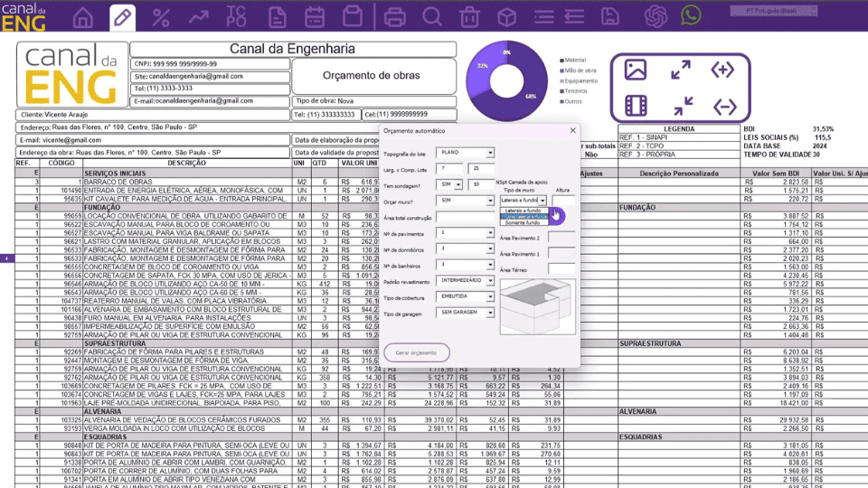Open the percent (BDI) icon
This screenshot has width=868, height=488.
(161, 17)
